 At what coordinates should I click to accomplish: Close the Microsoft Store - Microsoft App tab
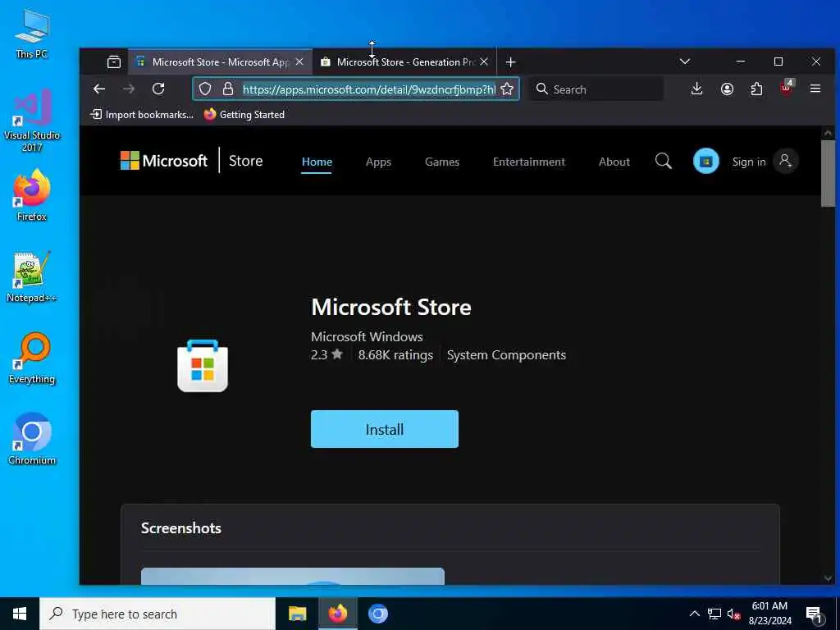(299, 62)
